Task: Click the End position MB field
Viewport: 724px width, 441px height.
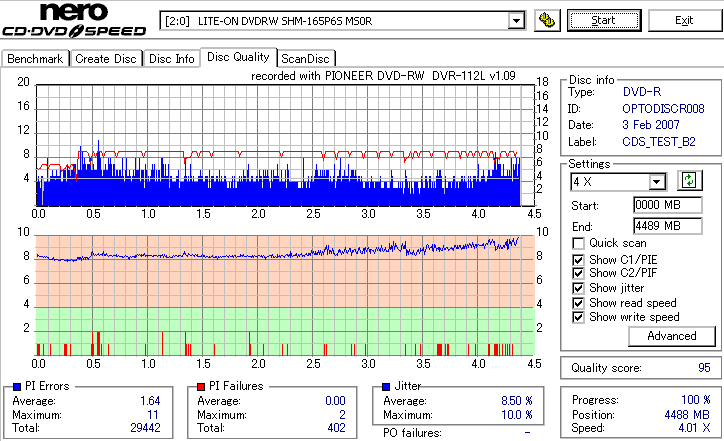Action: tap(668, 226)
